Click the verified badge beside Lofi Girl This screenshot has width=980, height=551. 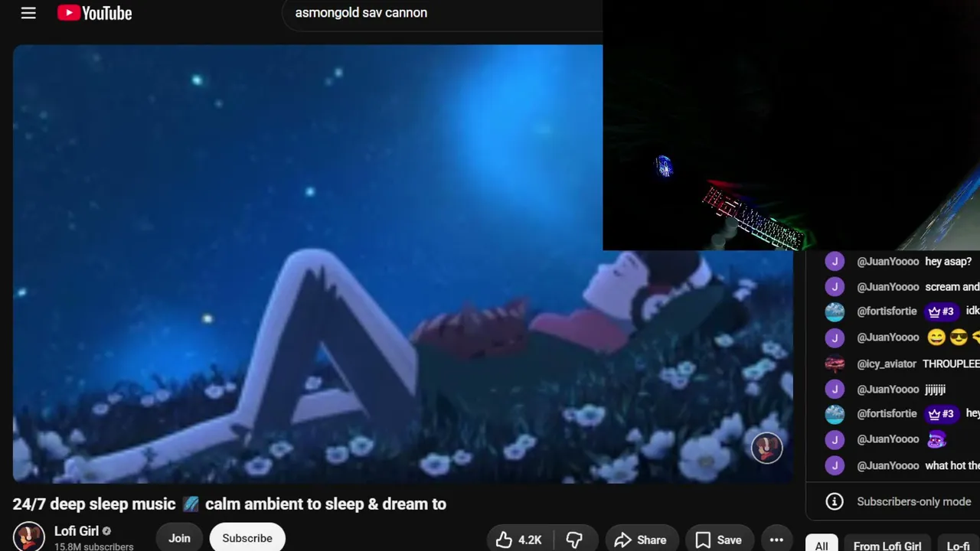point(106,531)
